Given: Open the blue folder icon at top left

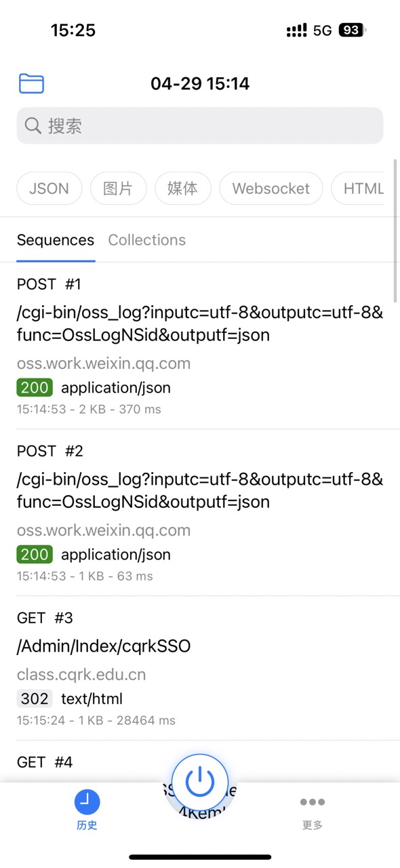Looking at the screenshot, I should coord(31,83).
